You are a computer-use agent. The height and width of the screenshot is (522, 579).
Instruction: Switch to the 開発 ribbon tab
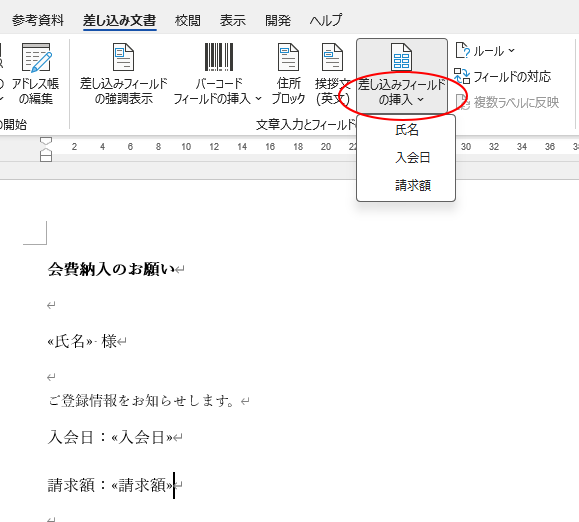[278, 20]
